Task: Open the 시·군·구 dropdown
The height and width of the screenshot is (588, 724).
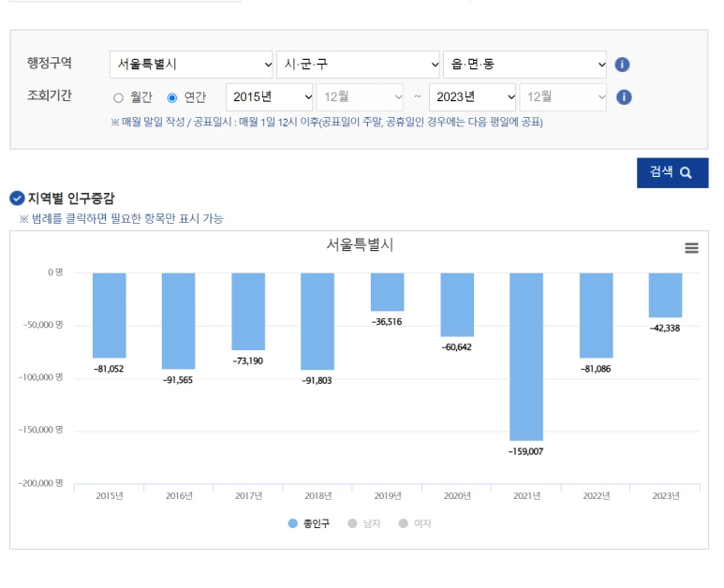Action: [x=359, y=65]
